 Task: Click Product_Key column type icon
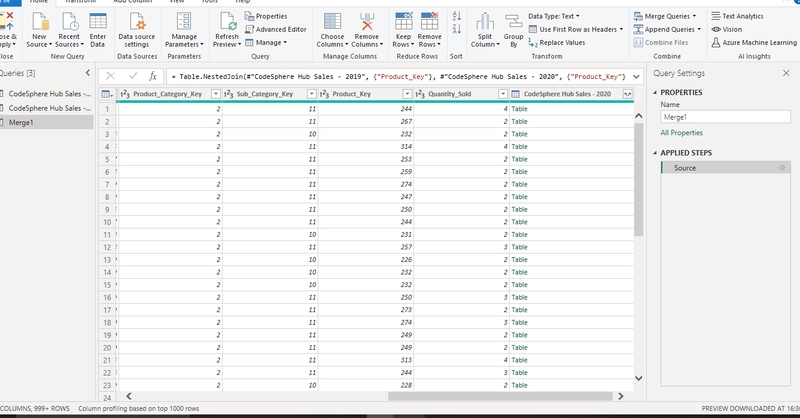point(324,94)
